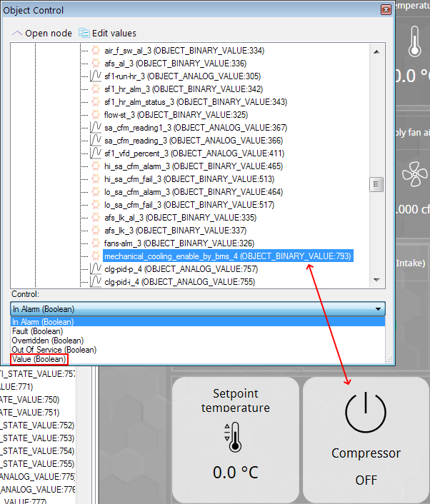Click the analog icon beside sf1-run-hr_3
Image resolution: width=430 pixels, height=504 pixels.
(x=96, y=76)
